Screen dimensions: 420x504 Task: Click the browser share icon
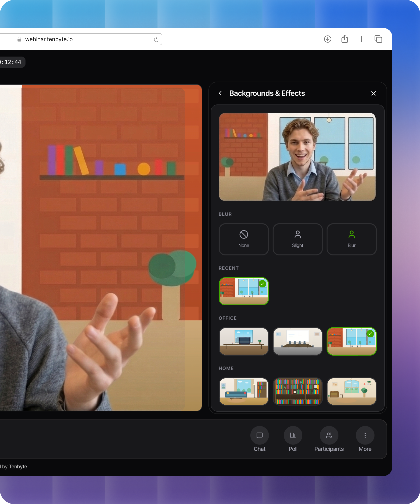tap(344, 39)
